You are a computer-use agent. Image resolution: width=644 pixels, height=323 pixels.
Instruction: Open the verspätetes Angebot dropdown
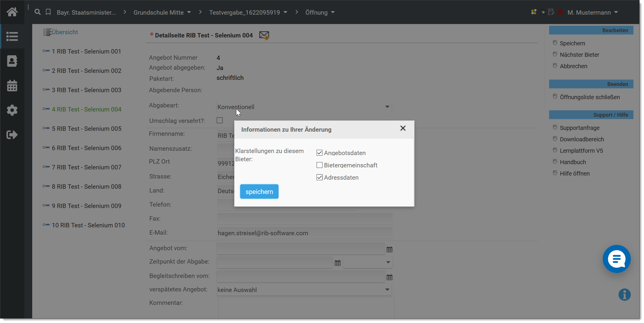coord(304,290)
